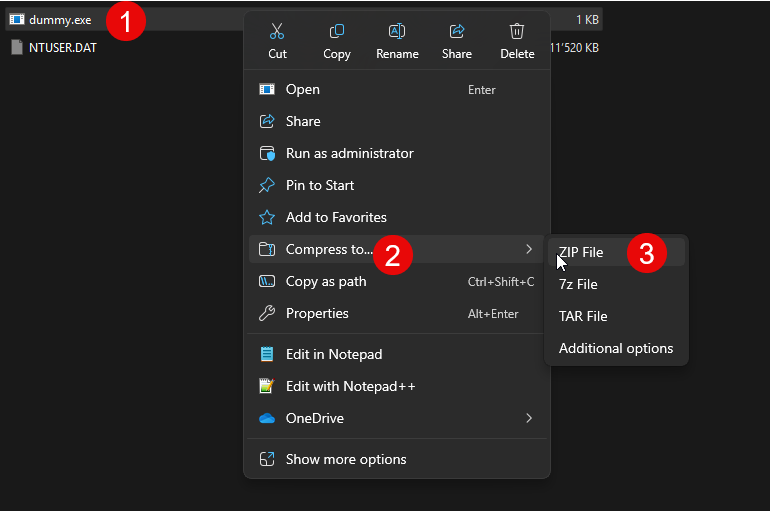Click Share menu entry below Open
This screenshot has width=770, height=511.
point(302,121)
